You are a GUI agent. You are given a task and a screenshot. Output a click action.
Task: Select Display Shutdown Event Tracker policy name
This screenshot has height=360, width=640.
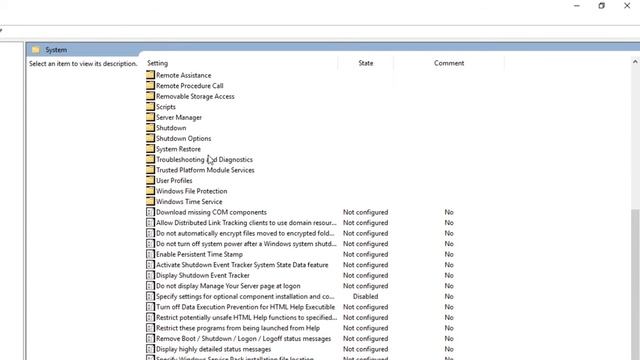point(203,276)
